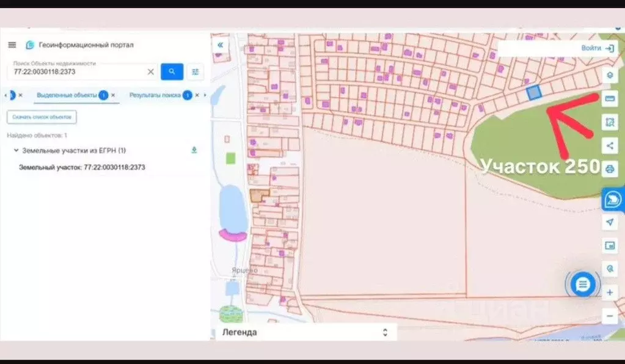Clear the search field text
625x364 pixels.
point(150,71)
